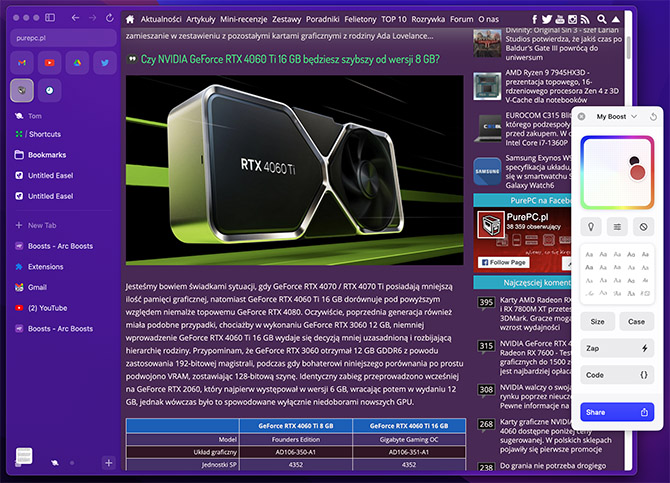
Task: Click the Size button in boost panel
Action: click(x=597, y=321)
